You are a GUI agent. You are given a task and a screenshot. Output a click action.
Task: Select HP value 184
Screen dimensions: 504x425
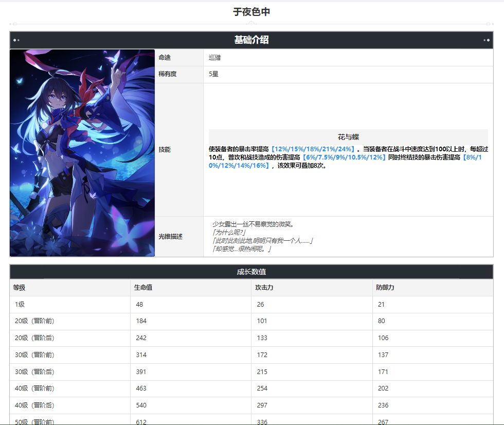click(x=141, y=321)
